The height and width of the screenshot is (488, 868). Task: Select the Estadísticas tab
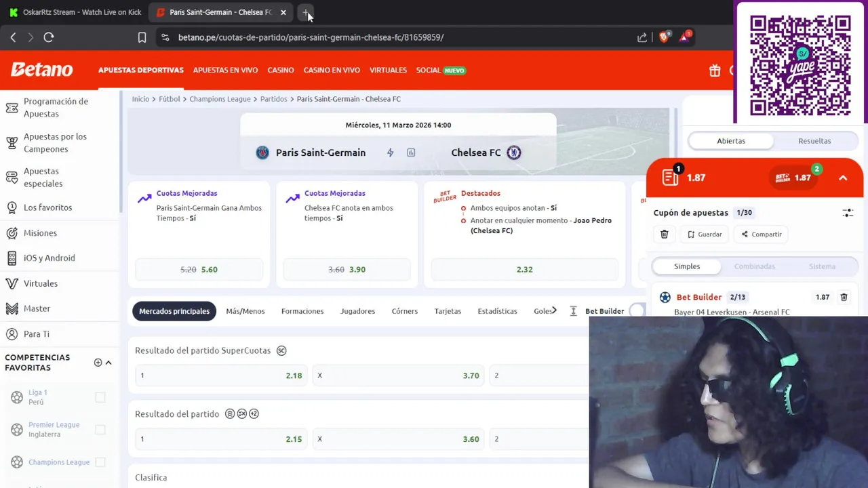point(497,311)
